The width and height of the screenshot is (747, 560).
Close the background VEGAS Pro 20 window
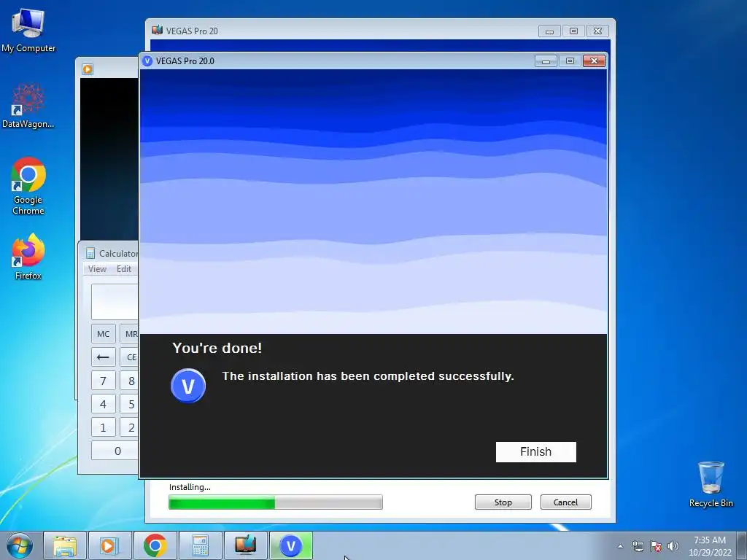click(598, 31)
